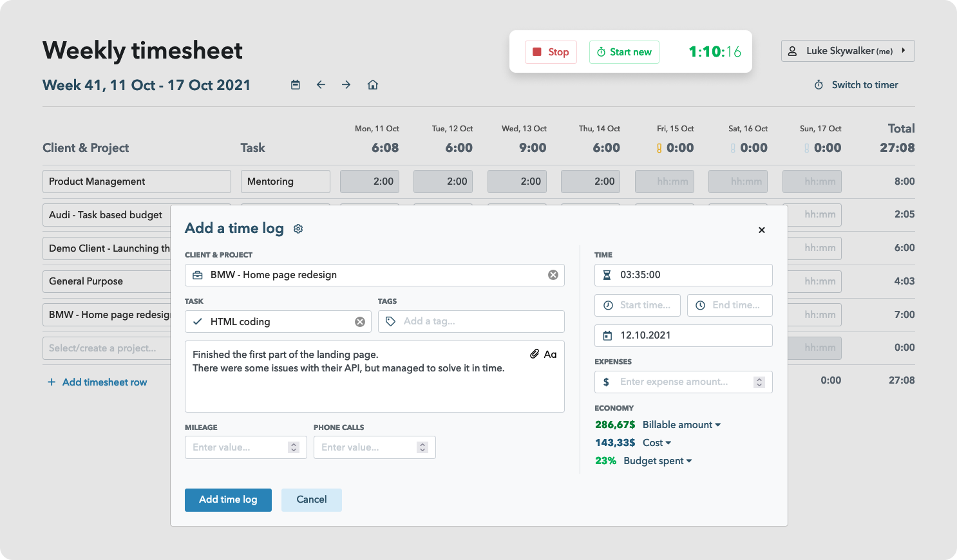Viewport: 957px width, 560px height.
Task: Close the Add a time log dialog
Action: tap(762, 230)
